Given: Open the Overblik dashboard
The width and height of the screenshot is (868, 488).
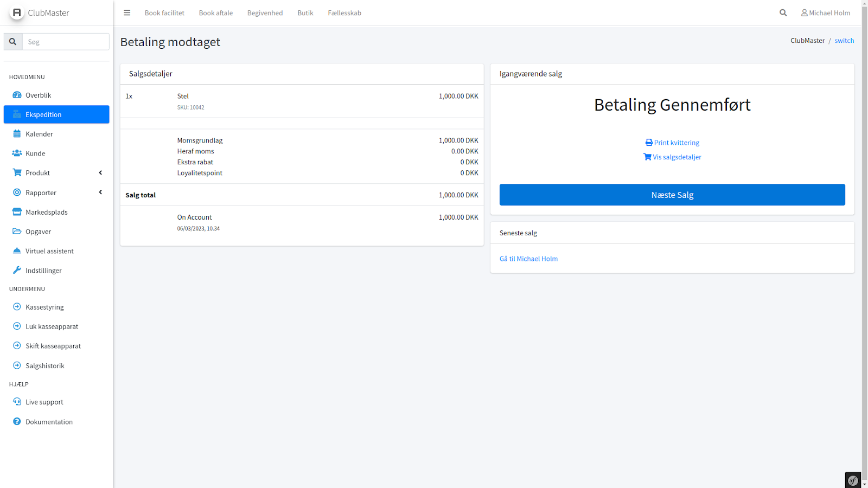Looking at the screenshot, I should (x=38, y=95).
